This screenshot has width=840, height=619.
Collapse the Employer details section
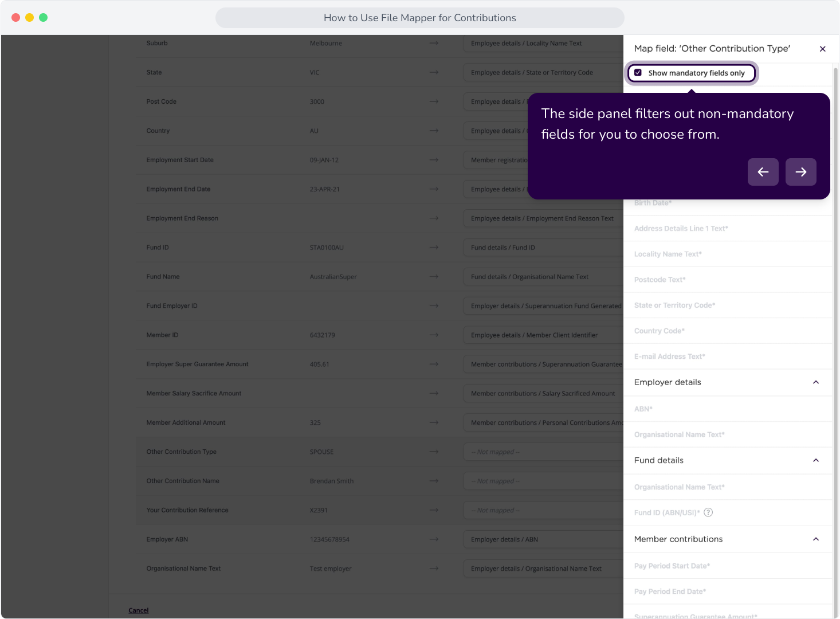pos(816,382)
